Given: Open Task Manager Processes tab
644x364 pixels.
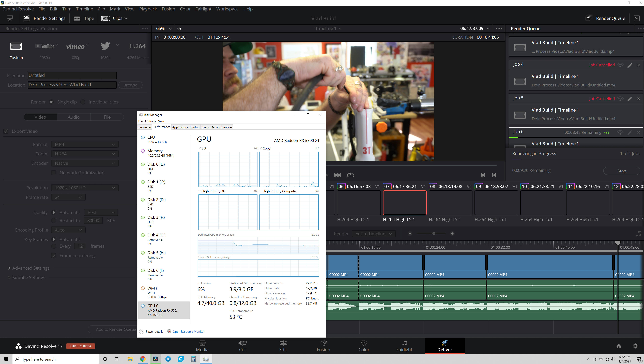Looking at the screenshot, I should coord(145,127).
